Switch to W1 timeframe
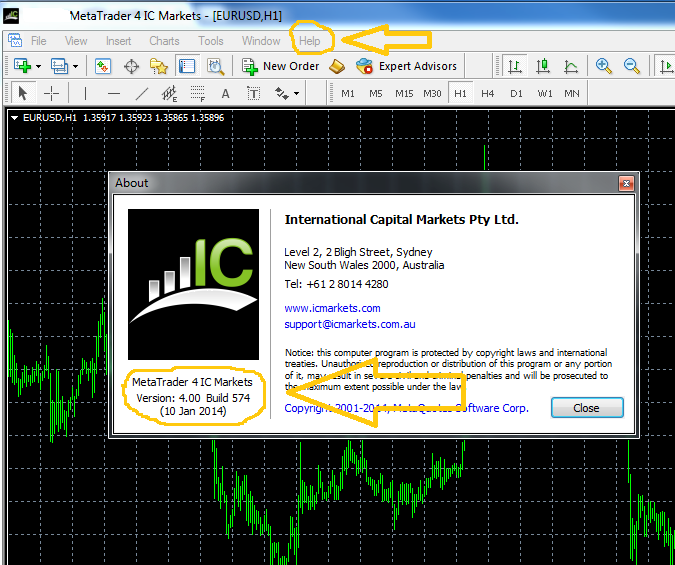Image resolution: width=675 pixels, height=565 pixels. click(545, 93)
